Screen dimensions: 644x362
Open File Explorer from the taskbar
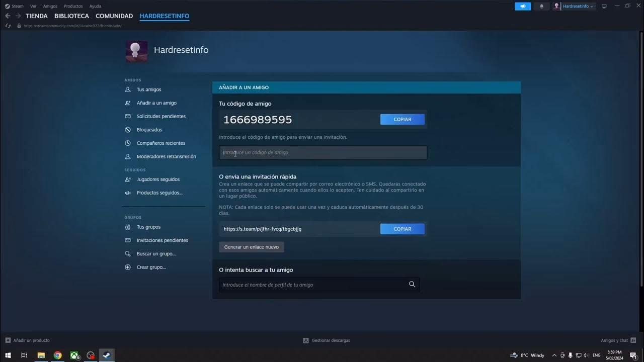pyautogui.click(x=41, y=355)
